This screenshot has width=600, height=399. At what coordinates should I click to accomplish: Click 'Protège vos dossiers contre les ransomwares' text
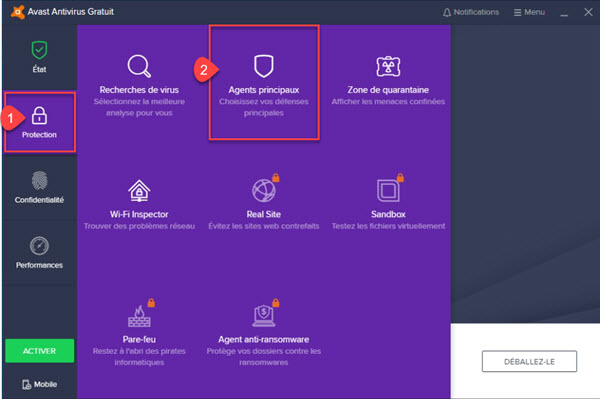point(264,357)
